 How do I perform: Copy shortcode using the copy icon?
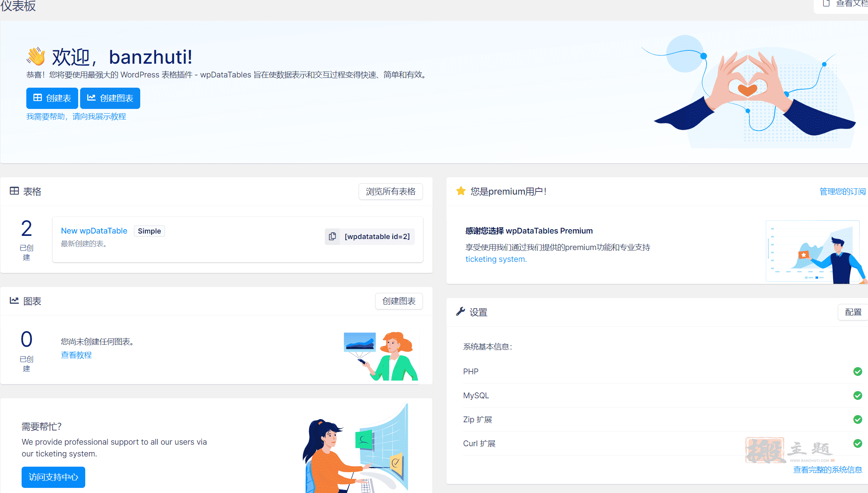tap(332, 236)
